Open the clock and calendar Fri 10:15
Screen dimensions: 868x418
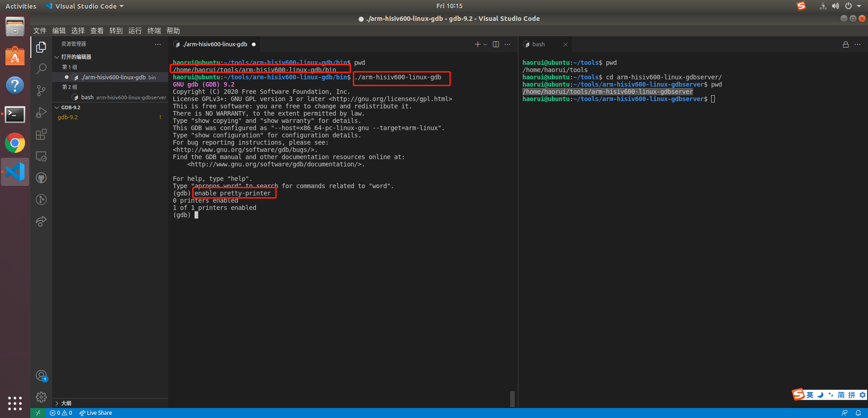click(x=449, y=6)
